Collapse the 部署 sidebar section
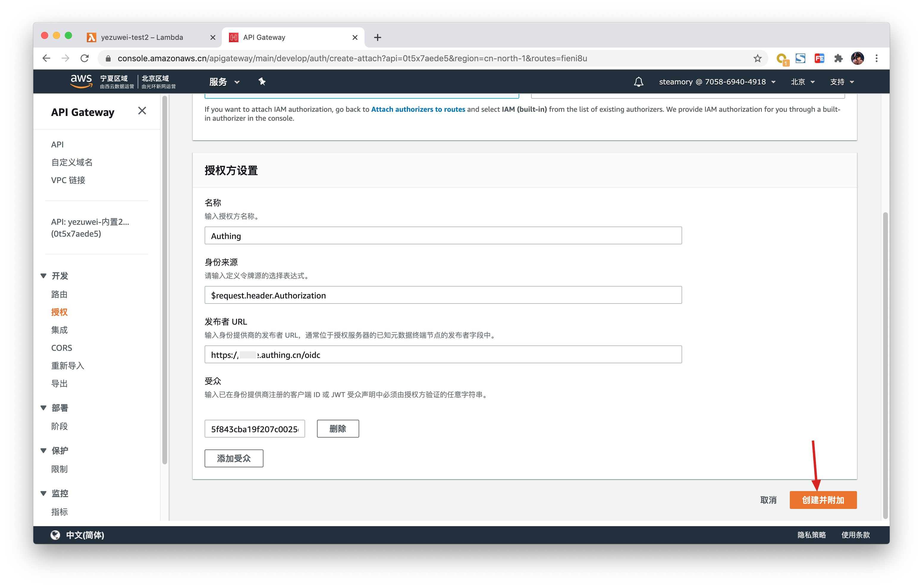 pos(44,408)
